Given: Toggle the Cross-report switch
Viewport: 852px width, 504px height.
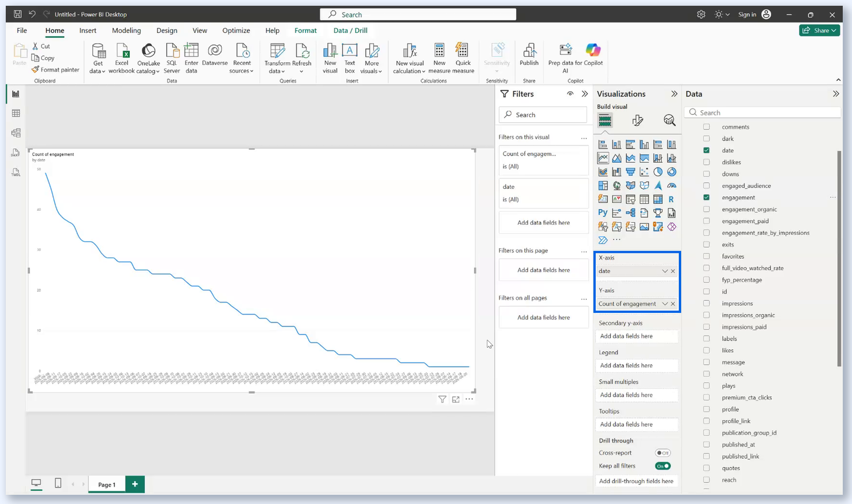Looking at the screenshot, I should (x=663, y=453).
